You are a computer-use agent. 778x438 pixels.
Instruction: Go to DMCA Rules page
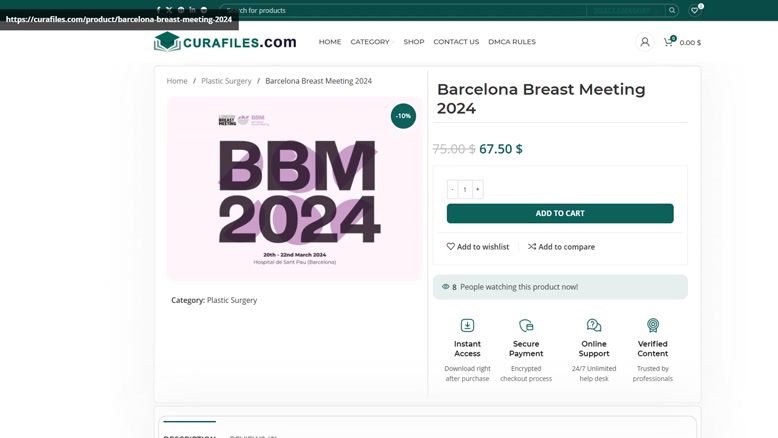tap(512, 42)
